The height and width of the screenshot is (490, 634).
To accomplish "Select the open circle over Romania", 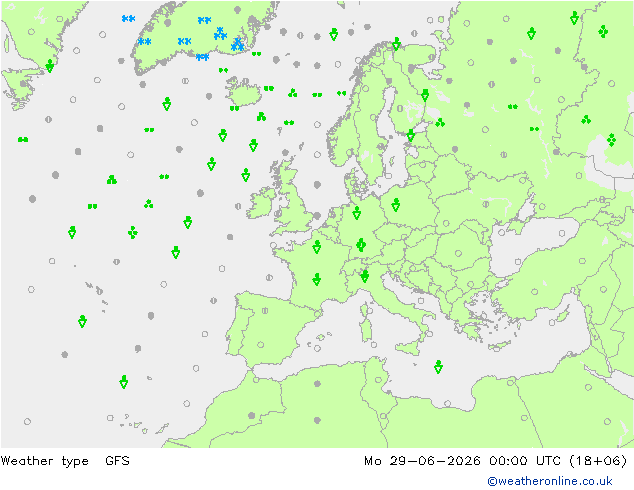I will 458,253.
